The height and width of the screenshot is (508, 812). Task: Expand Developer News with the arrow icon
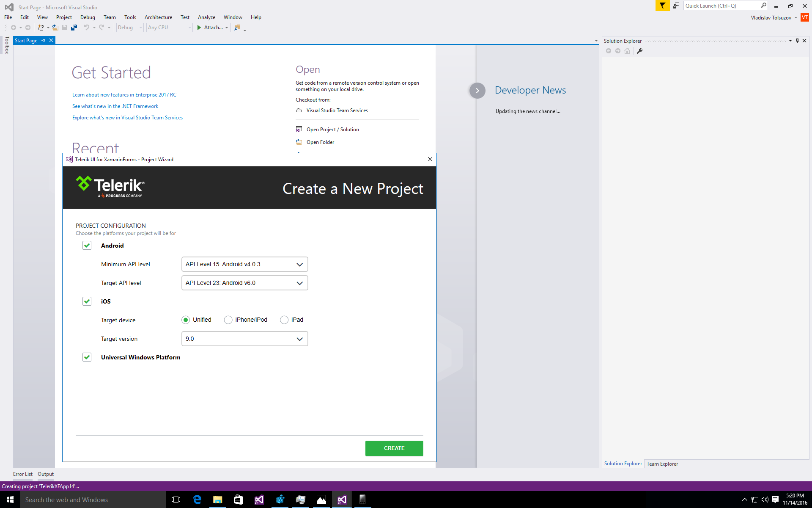click(x=477, y=91)
